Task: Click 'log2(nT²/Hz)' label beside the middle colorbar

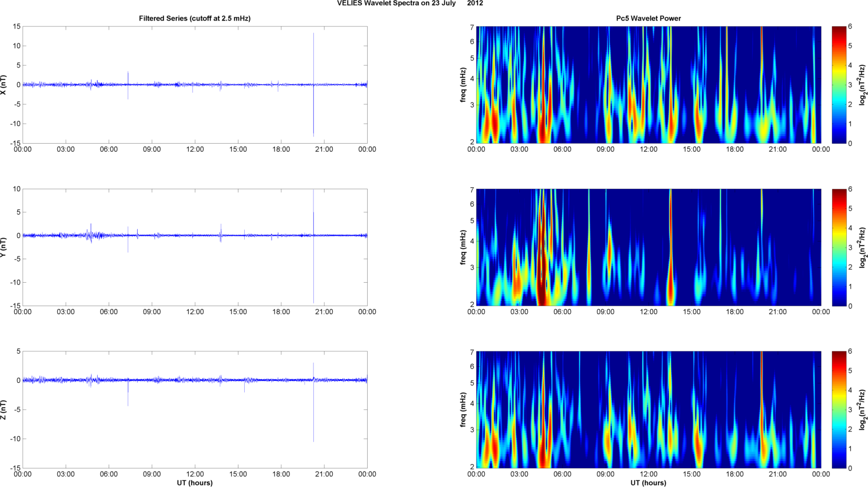Action: (863, 247)
